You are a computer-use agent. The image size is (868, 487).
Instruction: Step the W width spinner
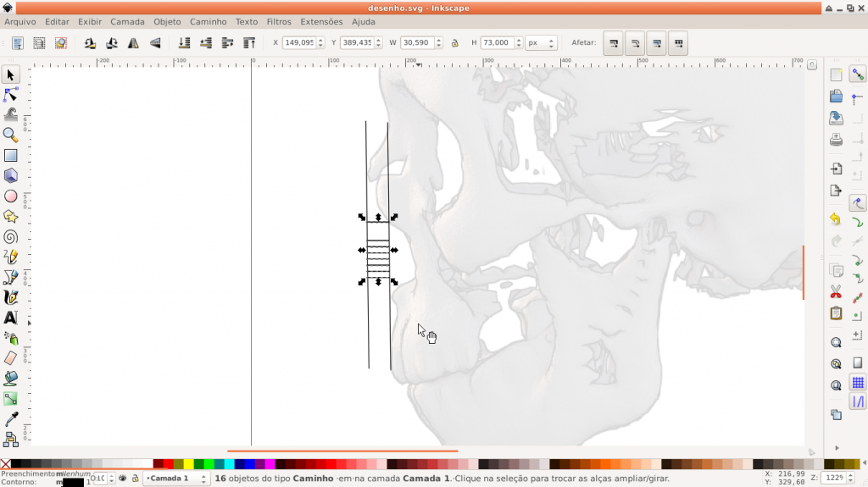click(x=438, y=42)
